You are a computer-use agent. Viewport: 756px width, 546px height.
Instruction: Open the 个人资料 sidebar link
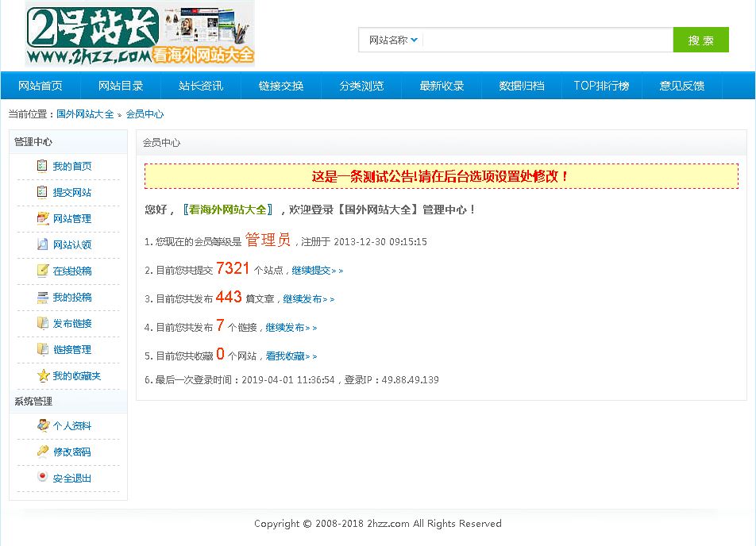(x=72, y=426)
